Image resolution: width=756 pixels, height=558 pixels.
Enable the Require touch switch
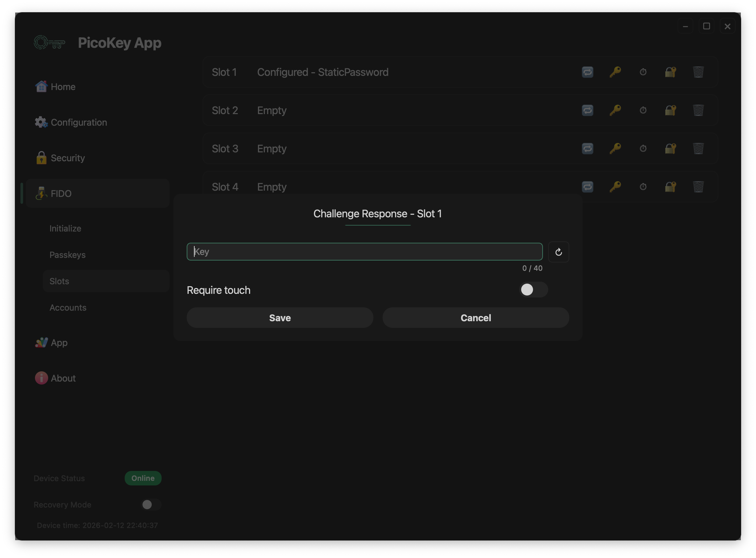[533, 290]
